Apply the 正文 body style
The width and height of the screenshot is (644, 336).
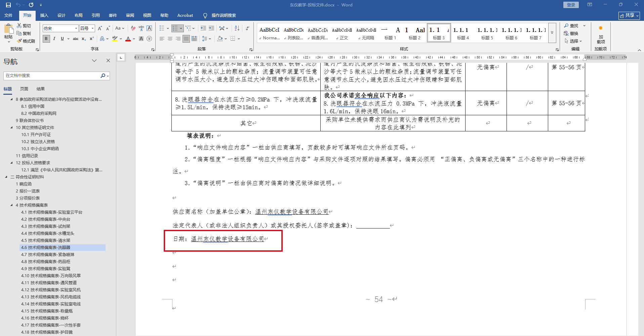pyautogui.click(x=342, y=33)
